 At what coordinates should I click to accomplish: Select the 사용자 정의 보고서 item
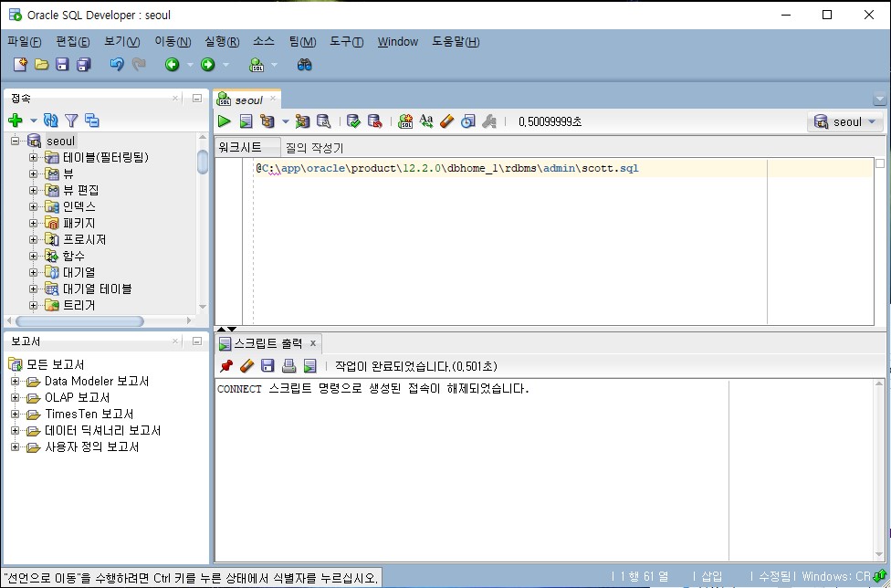92,447
